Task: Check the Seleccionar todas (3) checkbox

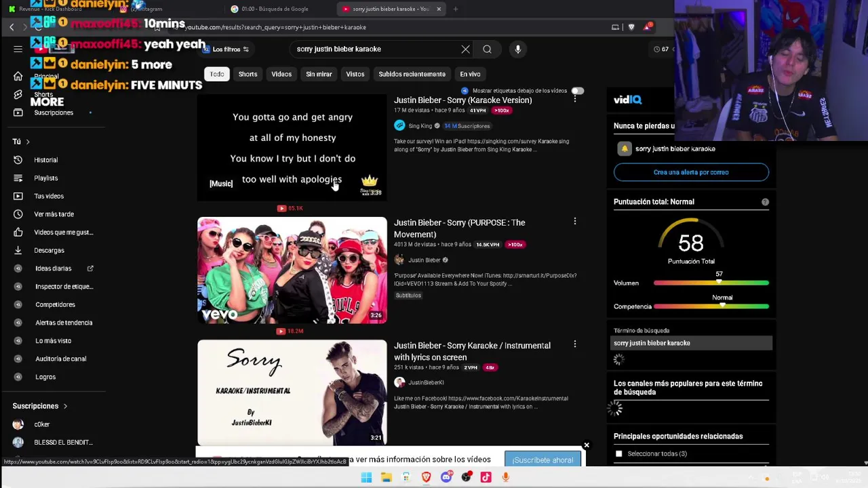Action: 618,453
